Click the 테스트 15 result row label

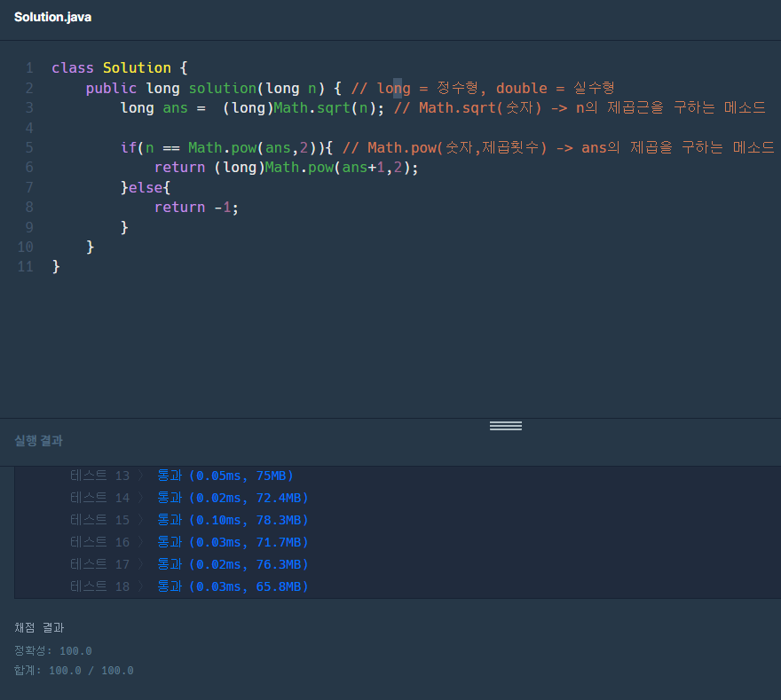click(x=99, y=520)
